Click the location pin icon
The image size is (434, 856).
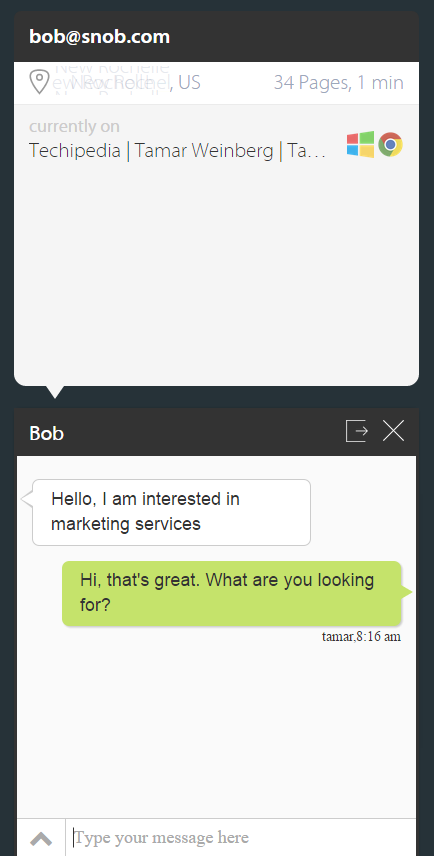click(x=39, y=82)
